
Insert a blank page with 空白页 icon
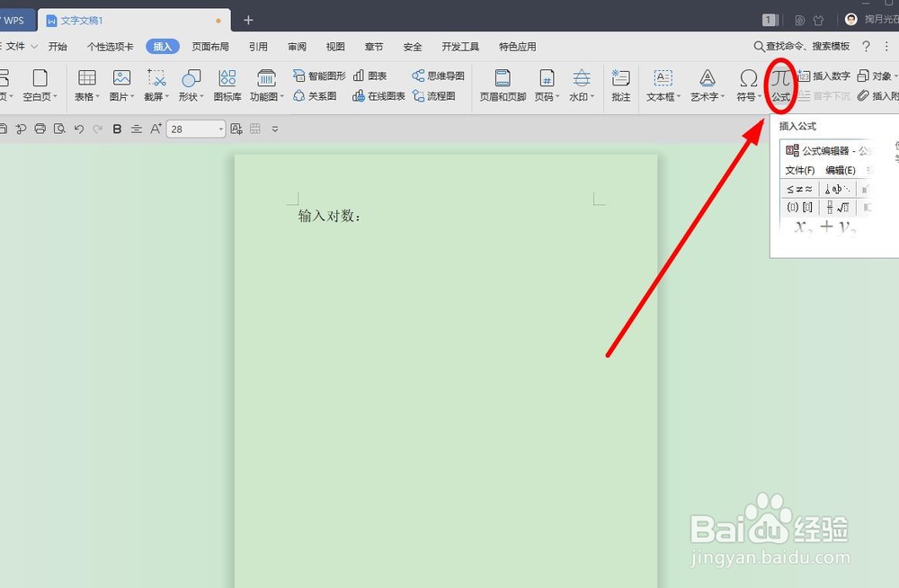[x=40, y=85]
